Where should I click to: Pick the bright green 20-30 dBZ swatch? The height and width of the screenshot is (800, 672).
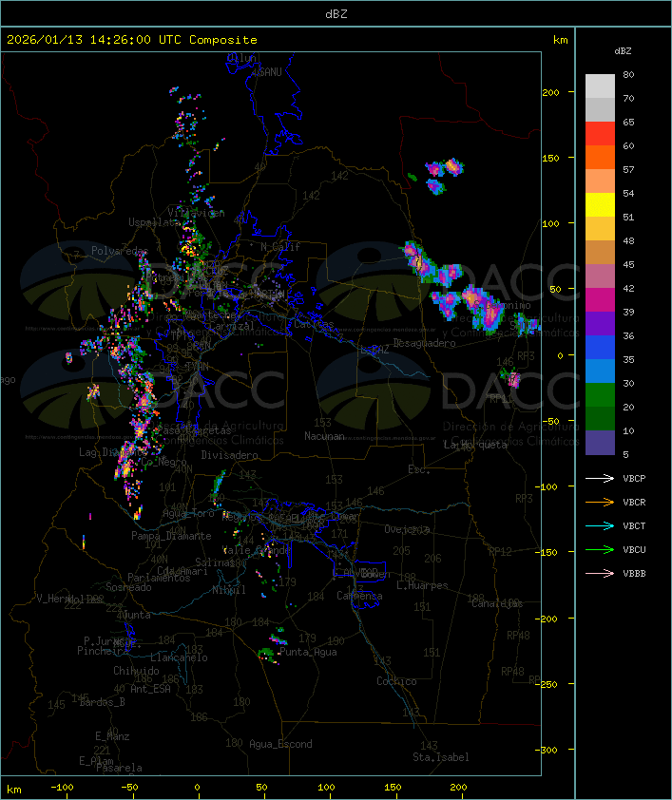(600, 394)
